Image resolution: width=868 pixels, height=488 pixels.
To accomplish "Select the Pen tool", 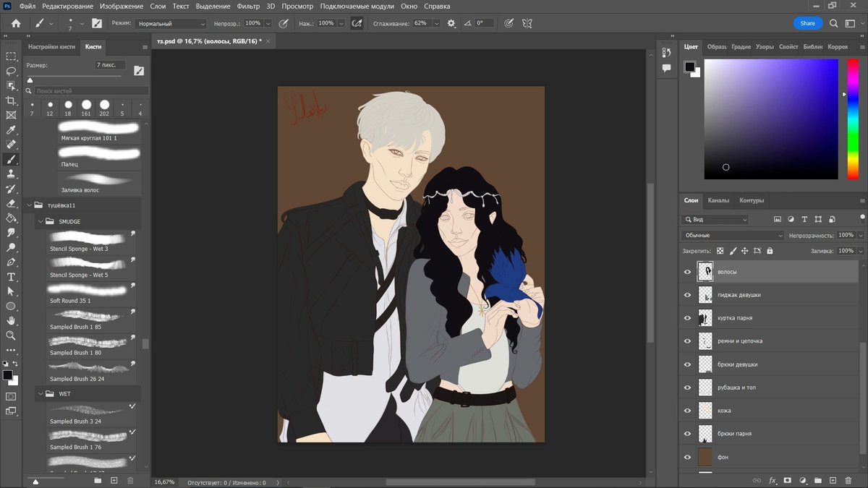I will [x=11, y=262].
